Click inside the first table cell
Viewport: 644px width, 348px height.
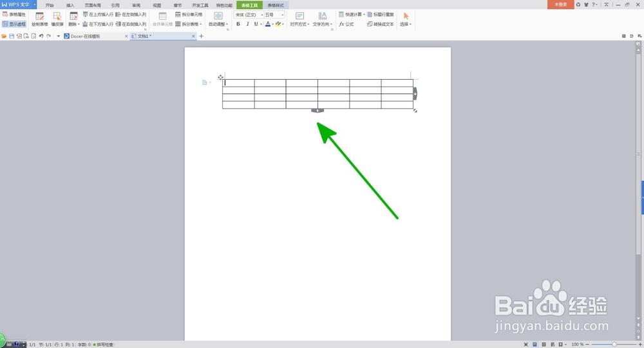(238, 83)
